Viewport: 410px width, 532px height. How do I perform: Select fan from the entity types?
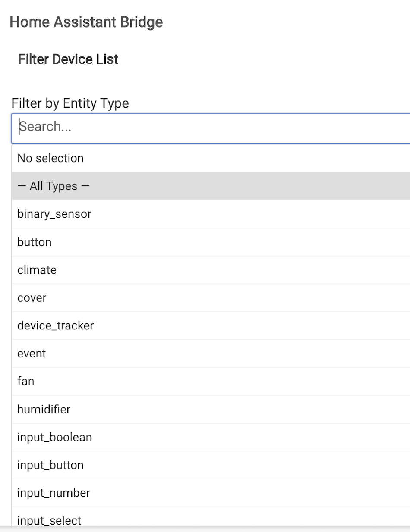pyautogui.click(x=26, y=382)
